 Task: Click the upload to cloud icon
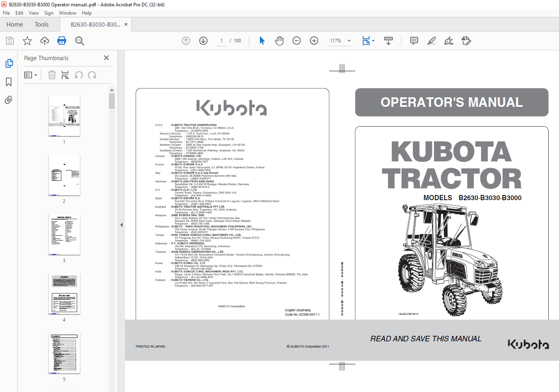[45, 41]
